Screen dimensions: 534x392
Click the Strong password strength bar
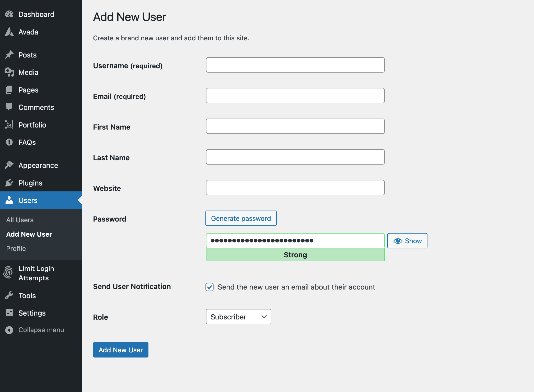295,255
